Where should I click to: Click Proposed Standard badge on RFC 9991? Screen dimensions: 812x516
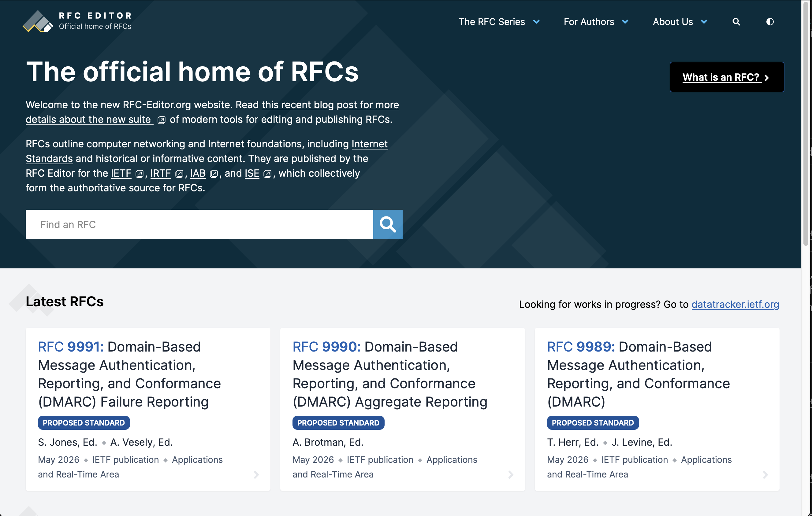[84, 423]
